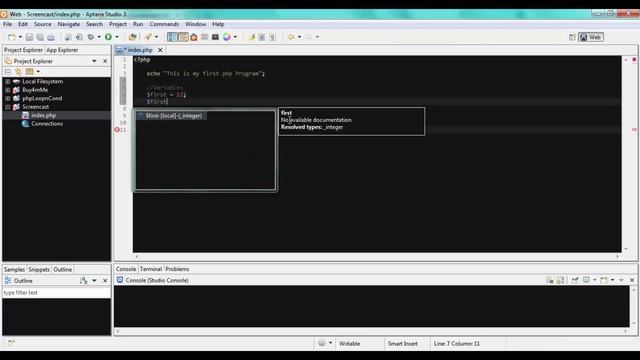Click the back navigation arrow icon

pos(291,37)
